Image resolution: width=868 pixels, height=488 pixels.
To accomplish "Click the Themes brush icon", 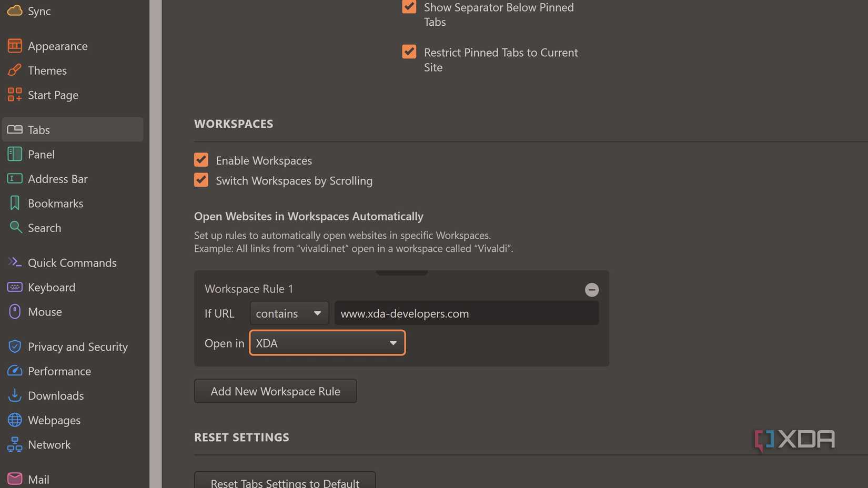I will point(15,70).
